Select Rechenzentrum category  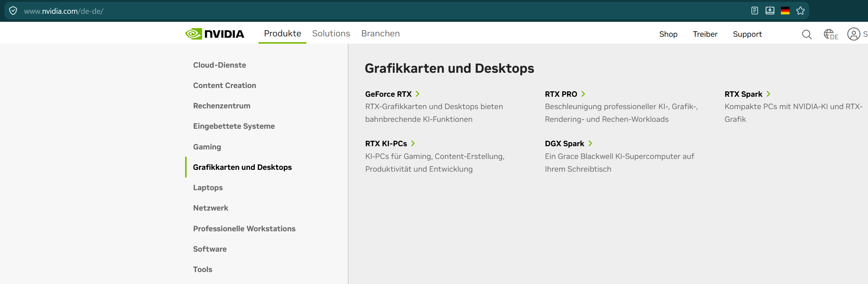(222, 106)
